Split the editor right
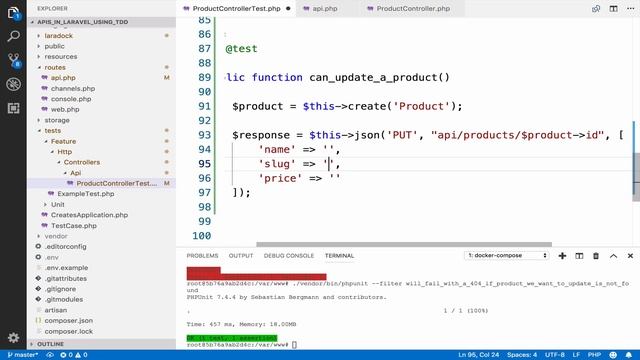The width and height of the screenshot is (640, 360). click(x=613, y=9)
